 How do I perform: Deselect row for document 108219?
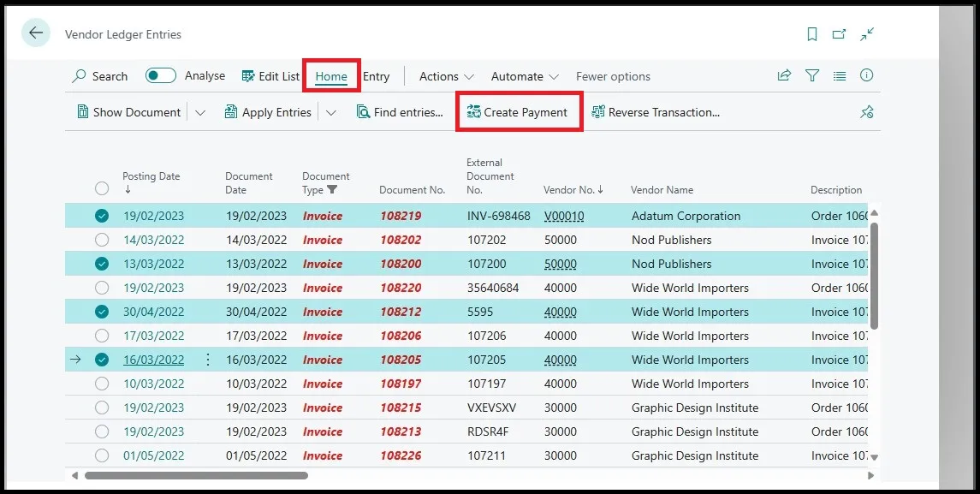pyautogui.click(x=102, y=216)
